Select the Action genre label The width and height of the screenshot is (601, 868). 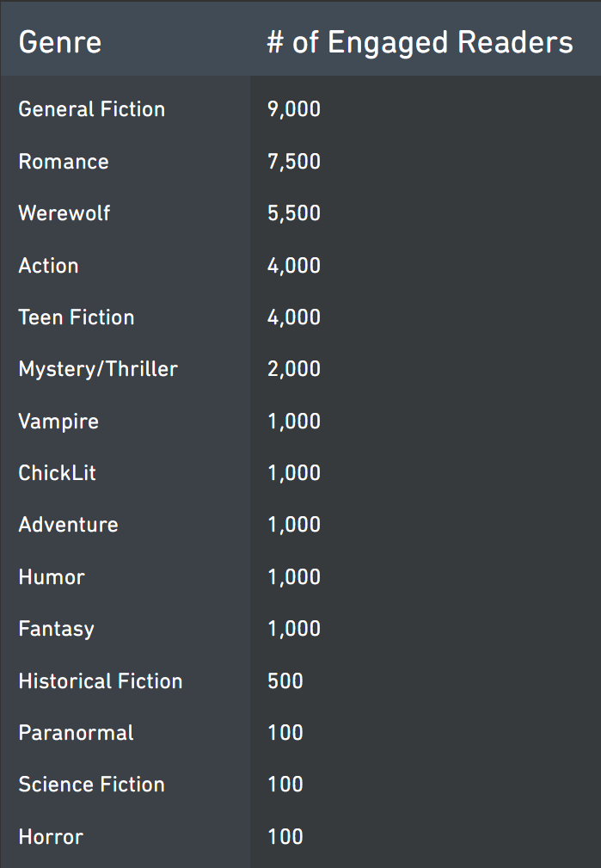point(49,266)
